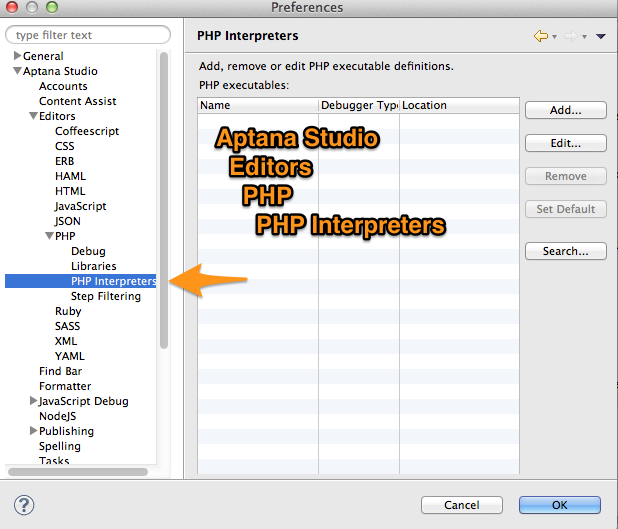Expand the JavaScript Debug node
Image resolution: width=618 pixels, height=529 pixels.
(x=34, y=401)
